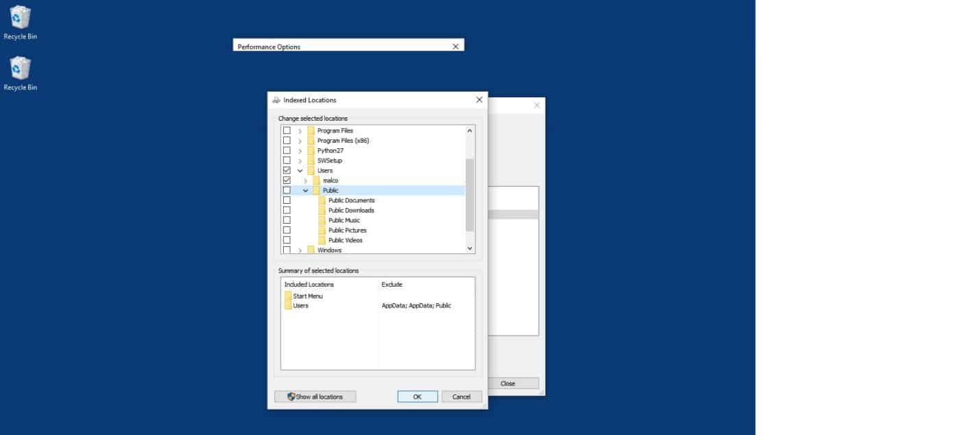Expand the malco folder node
980x435 pixels.
[305, 180]
